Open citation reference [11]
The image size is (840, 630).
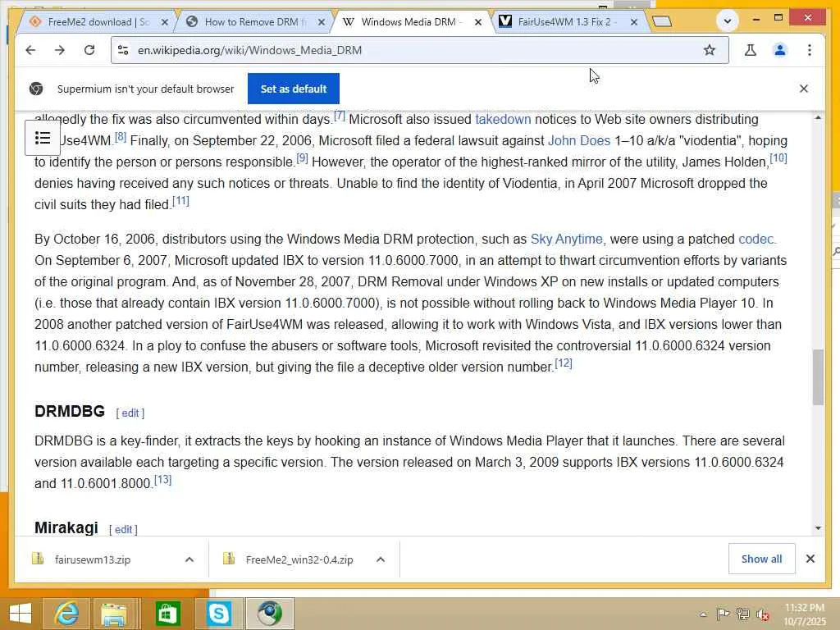180,201
